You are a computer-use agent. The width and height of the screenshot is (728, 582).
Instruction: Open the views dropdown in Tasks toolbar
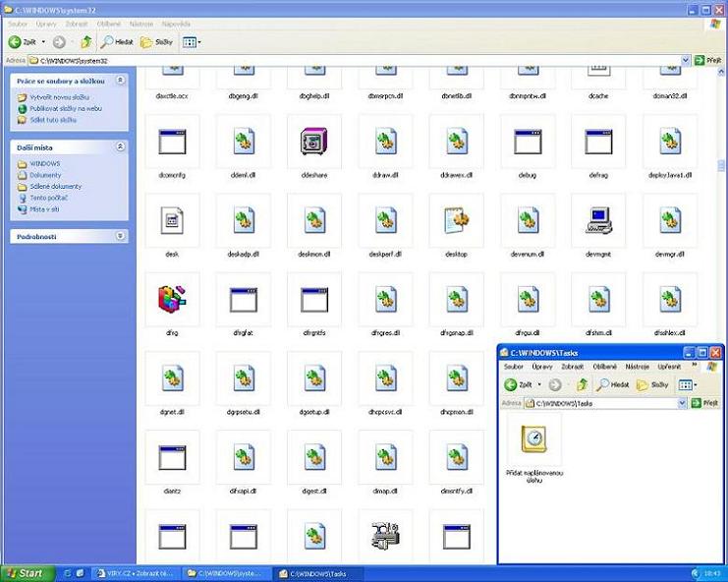[688, 384]
